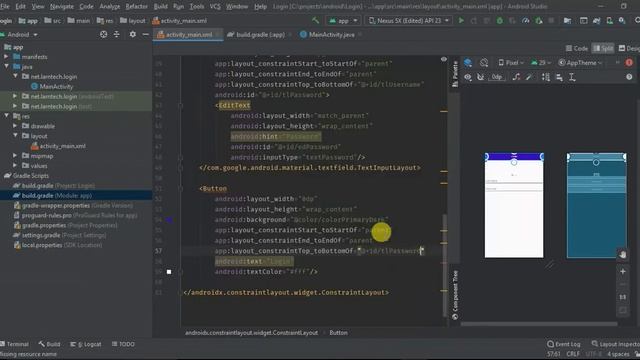Collapse the java folder
The height and width of the screenshot is (360, 640).
point(6,66)
